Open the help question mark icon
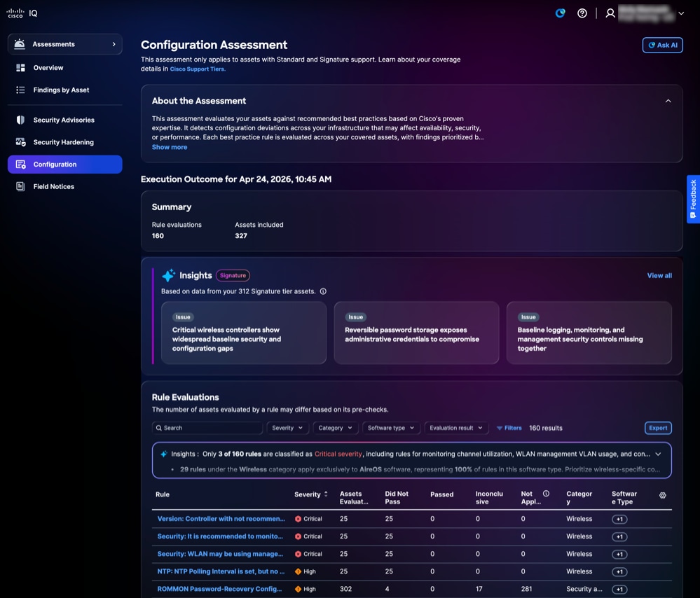 [x=582, y=13]
